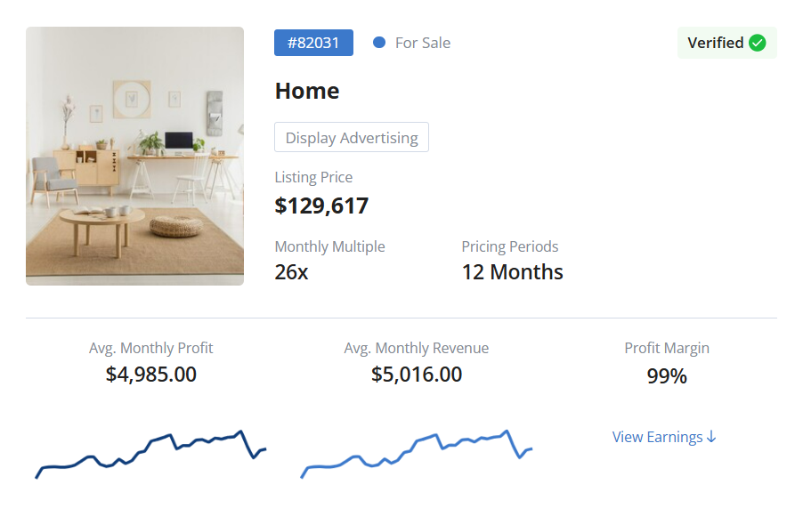Toggle the listing ID badge selection

[313, 42]
